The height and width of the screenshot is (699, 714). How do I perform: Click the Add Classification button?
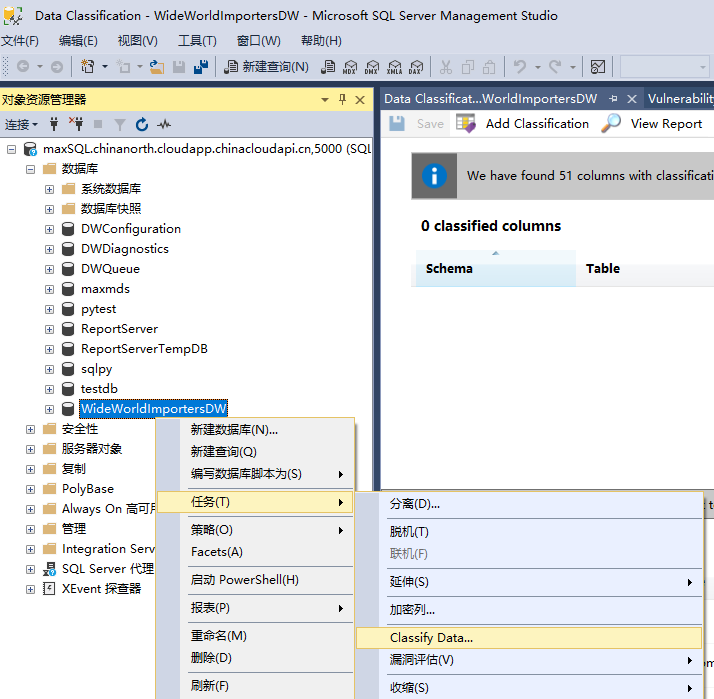[523, 124]
